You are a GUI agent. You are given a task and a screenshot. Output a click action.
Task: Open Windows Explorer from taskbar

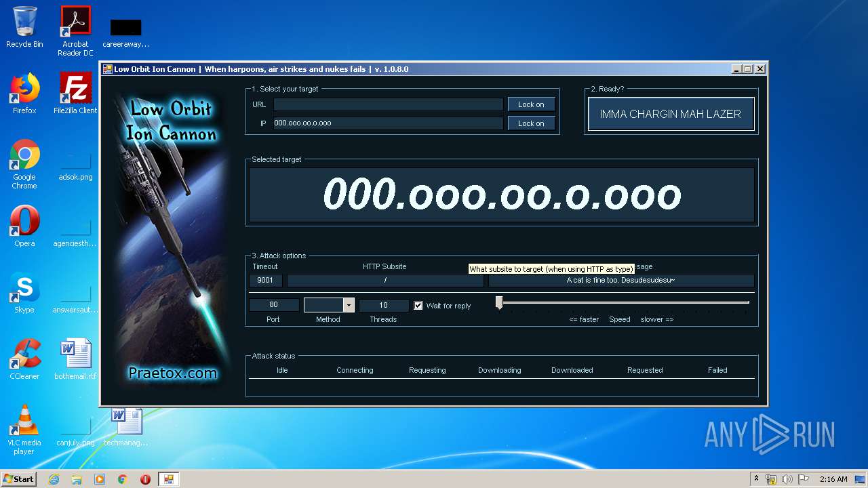pos(77,479)
